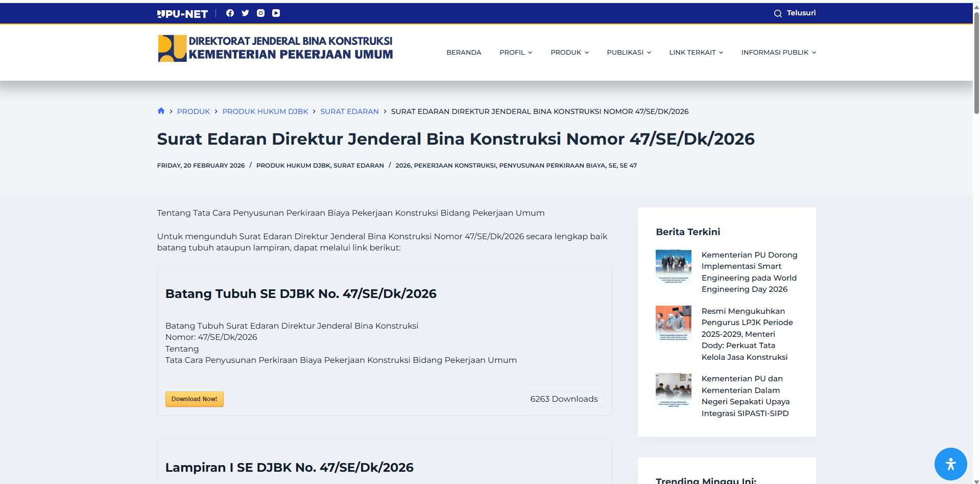Open the Instagram social icon

[260, 13]
